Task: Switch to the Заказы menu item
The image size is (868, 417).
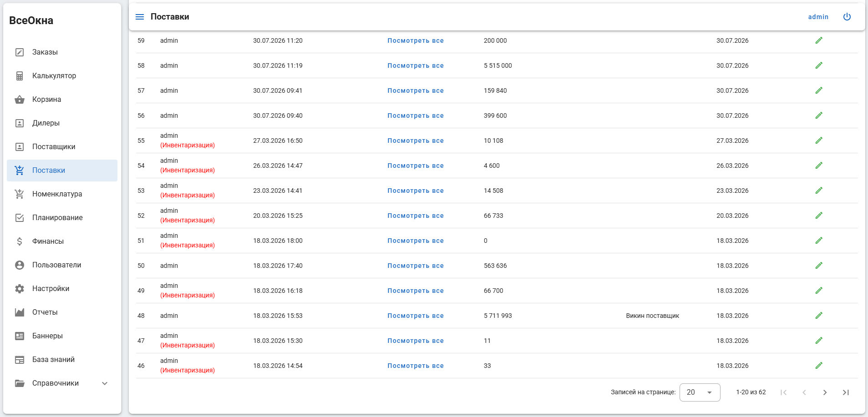Action: pos(62,52)
